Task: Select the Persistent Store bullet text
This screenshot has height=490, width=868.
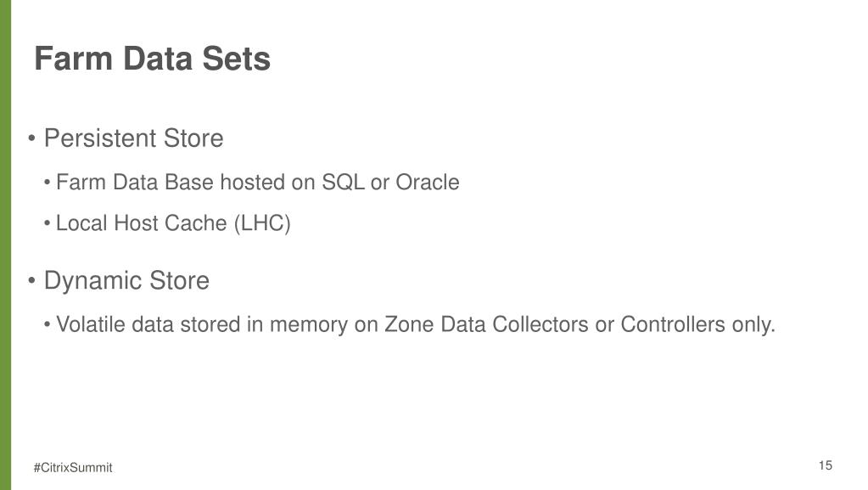Action: point(133,138)
